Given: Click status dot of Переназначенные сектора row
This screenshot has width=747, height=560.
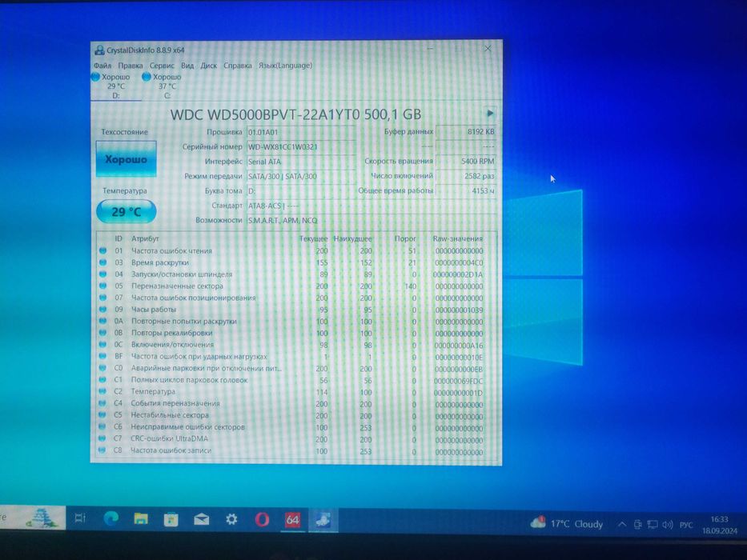Looking at the screenshot, I should click(x=102, y=286).
